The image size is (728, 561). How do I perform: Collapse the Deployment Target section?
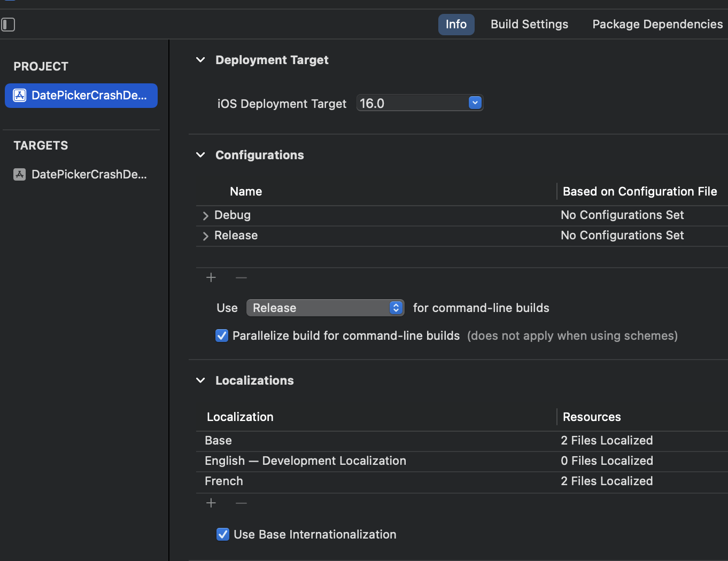[201, 60]
